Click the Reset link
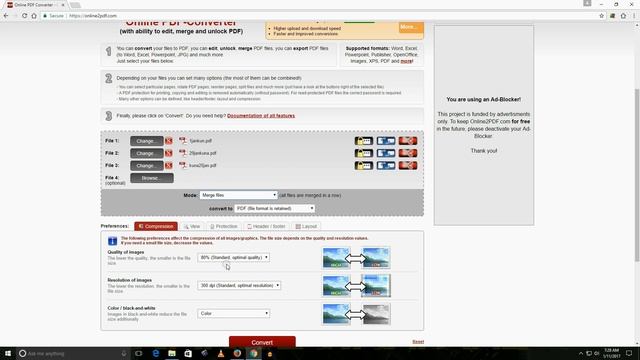 418,342
